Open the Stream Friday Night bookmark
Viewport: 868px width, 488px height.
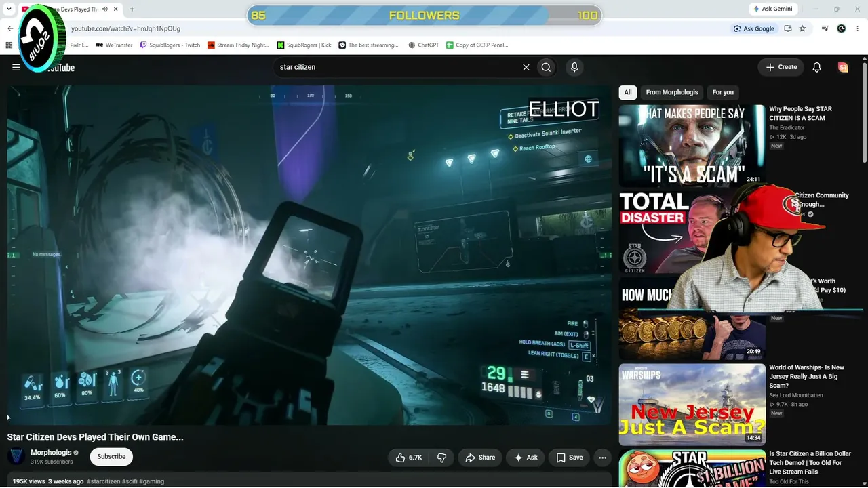238,45
